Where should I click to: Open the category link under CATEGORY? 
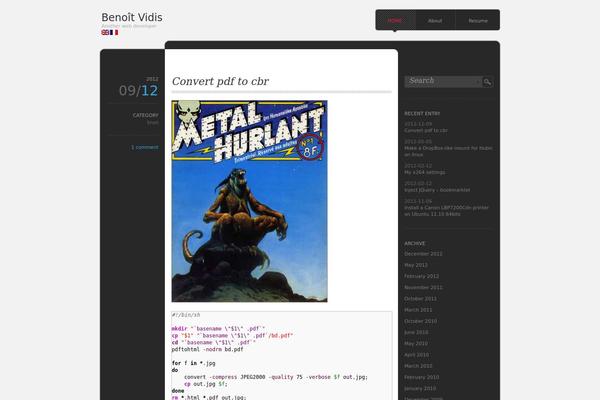point(153,123)
